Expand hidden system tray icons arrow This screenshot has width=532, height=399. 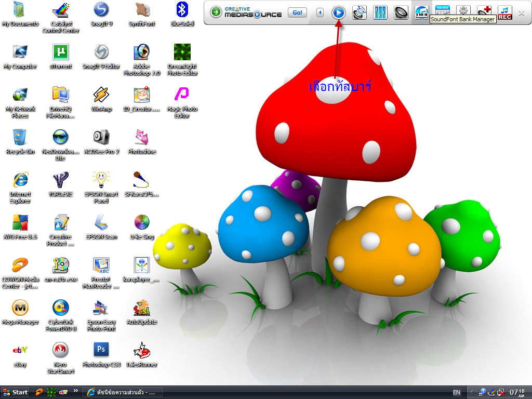(472, 392)
